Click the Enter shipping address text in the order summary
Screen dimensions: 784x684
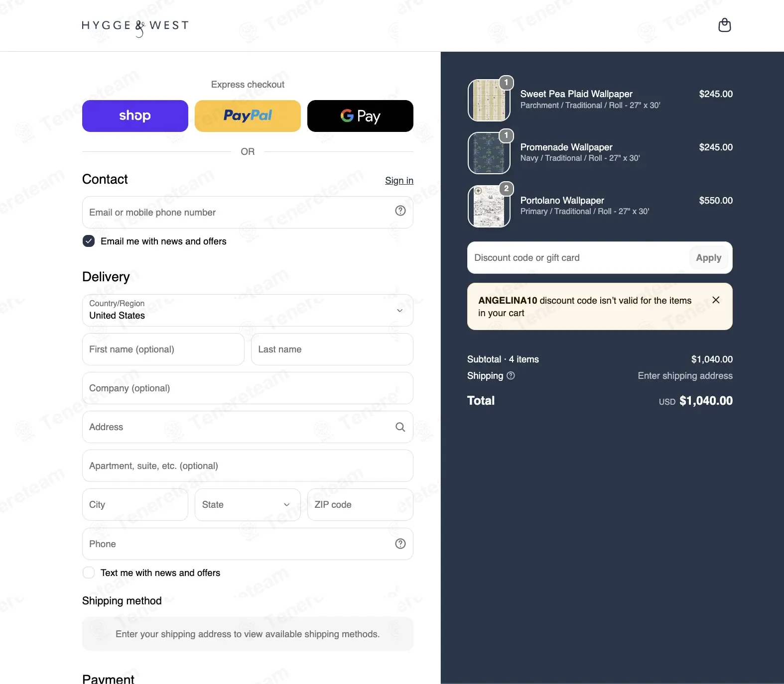(x=685, y=376)
